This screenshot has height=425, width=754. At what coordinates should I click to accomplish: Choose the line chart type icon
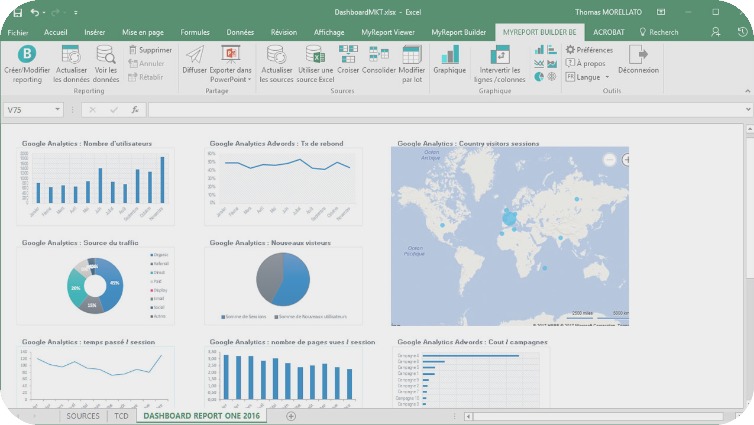pos(539,63)
